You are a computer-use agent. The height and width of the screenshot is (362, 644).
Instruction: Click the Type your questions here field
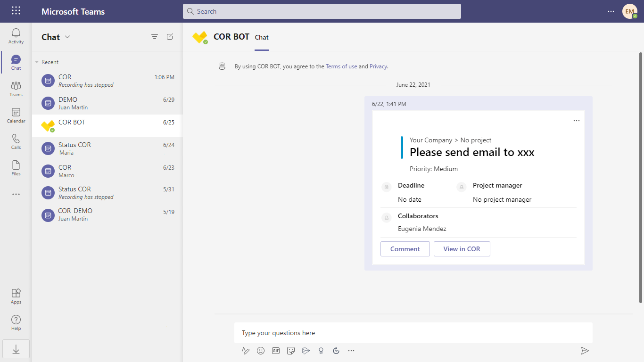[413, 333]
